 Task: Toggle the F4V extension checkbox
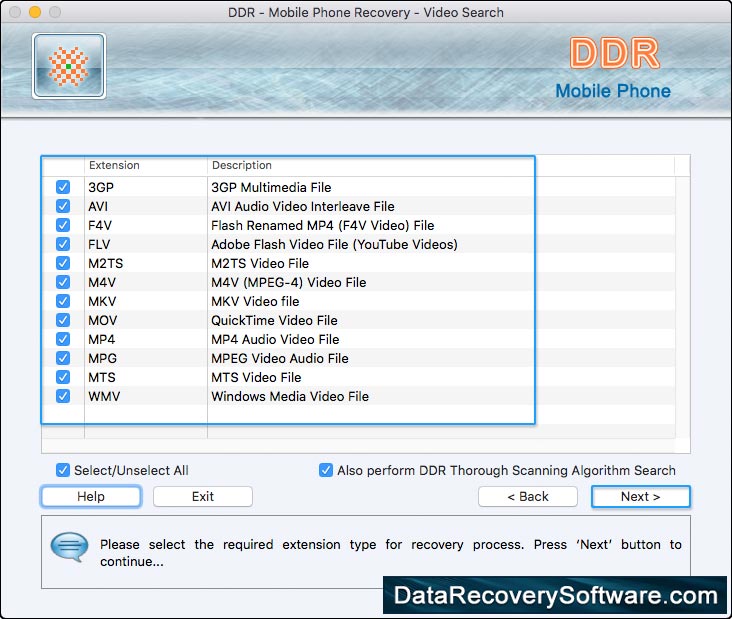(x=63, y=225)
